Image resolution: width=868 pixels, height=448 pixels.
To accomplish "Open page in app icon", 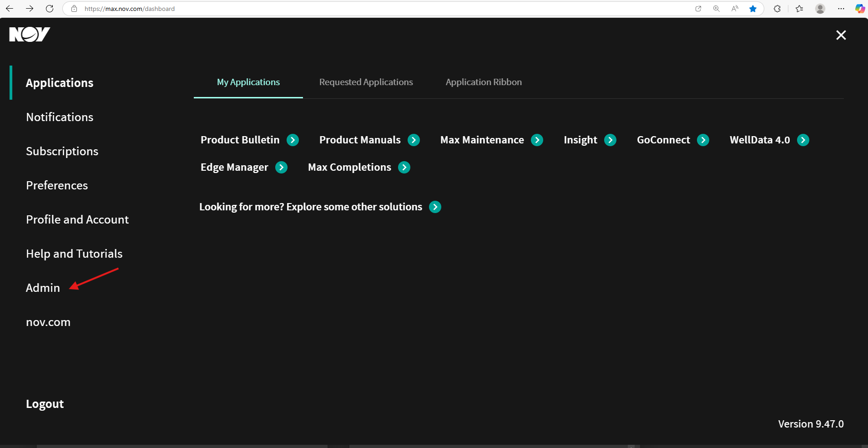I will (x=698, y=9).
